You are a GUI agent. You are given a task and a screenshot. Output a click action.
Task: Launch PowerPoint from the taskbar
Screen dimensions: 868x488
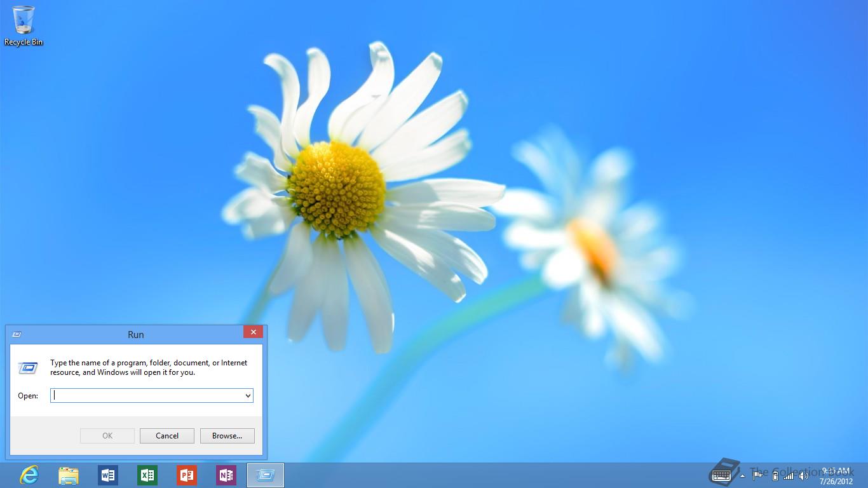pyautogui.click(x=187, y=475)
